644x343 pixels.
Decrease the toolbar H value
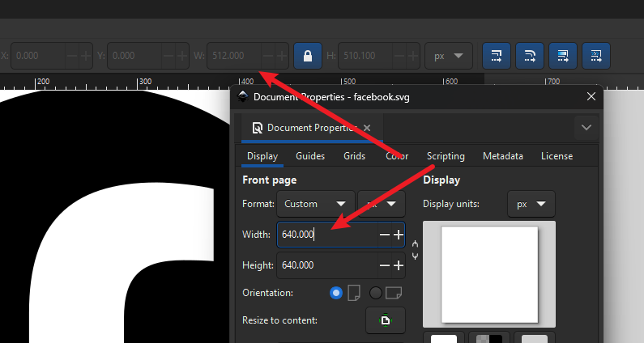[399, 55]
